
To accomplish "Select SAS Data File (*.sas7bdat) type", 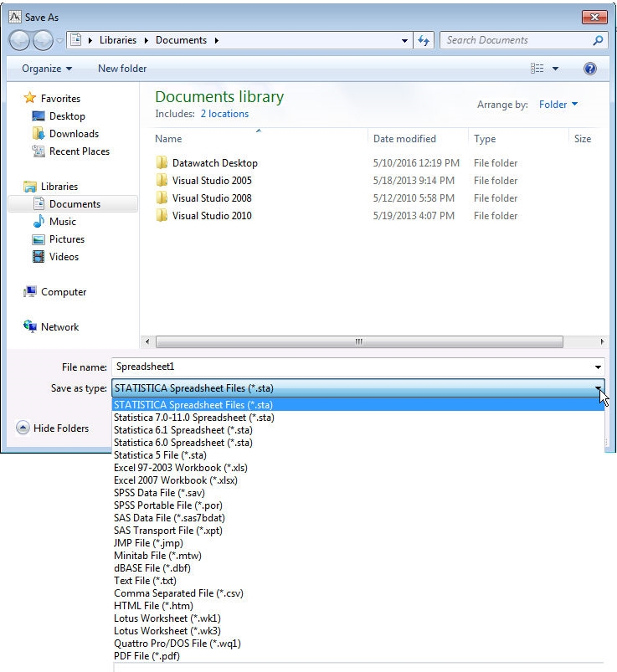I will [x=358, y=518].
